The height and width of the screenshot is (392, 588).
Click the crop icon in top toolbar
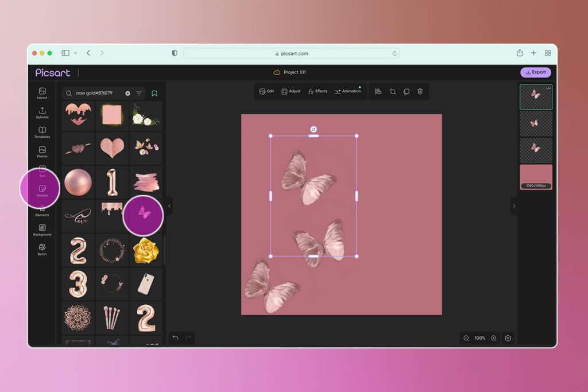tap(393, 91)
